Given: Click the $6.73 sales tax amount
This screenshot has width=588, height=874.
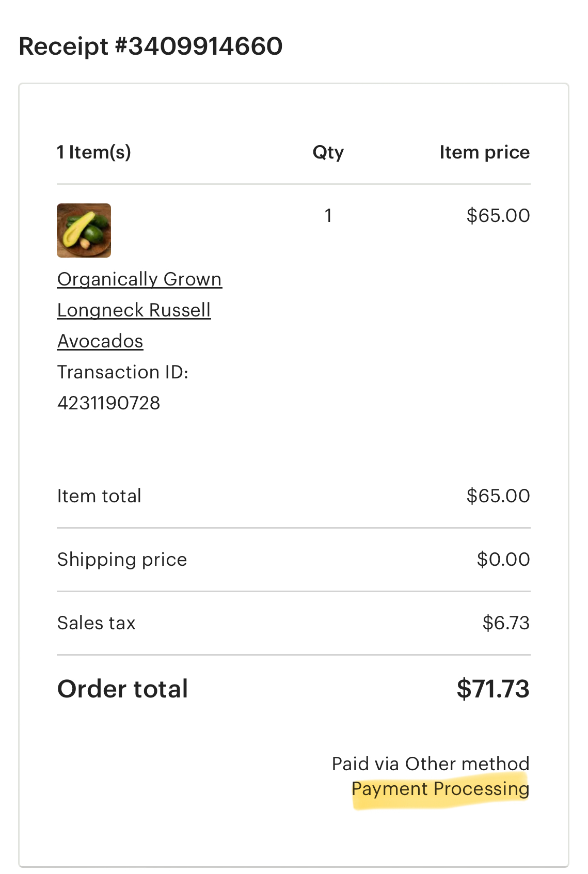Looking at the screenshot, I should [505, 623].
